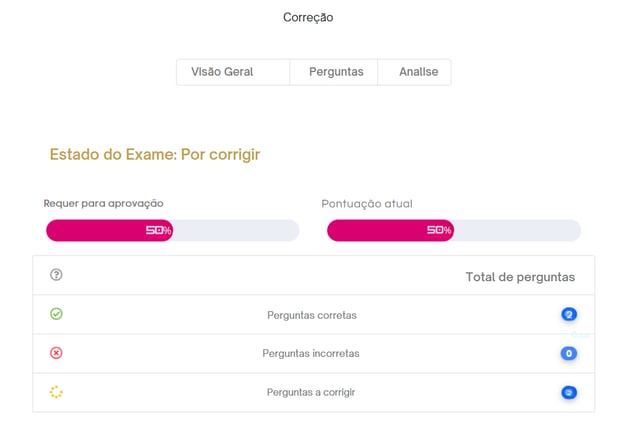Image resolution: width=630 pixels, height=432 pixels.
Task: Click the Requer para aprovação progress bar
Action: click(x=173, y=230)
